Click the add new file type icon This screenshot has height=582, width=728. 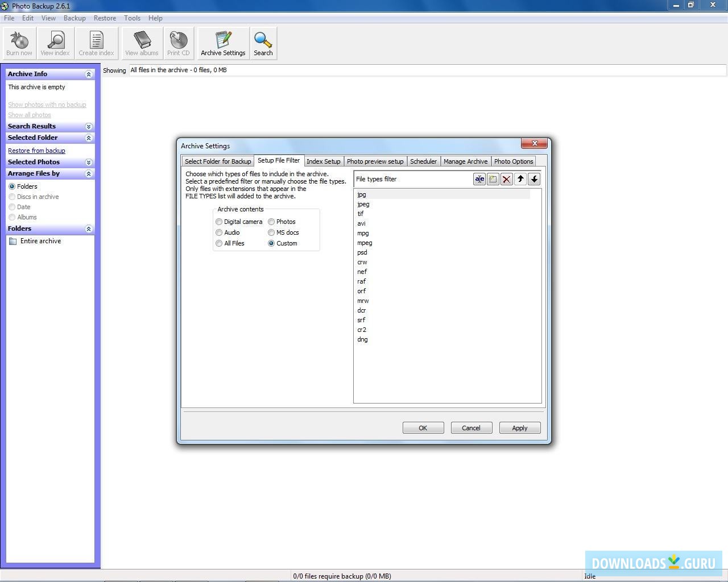(493, 179)
